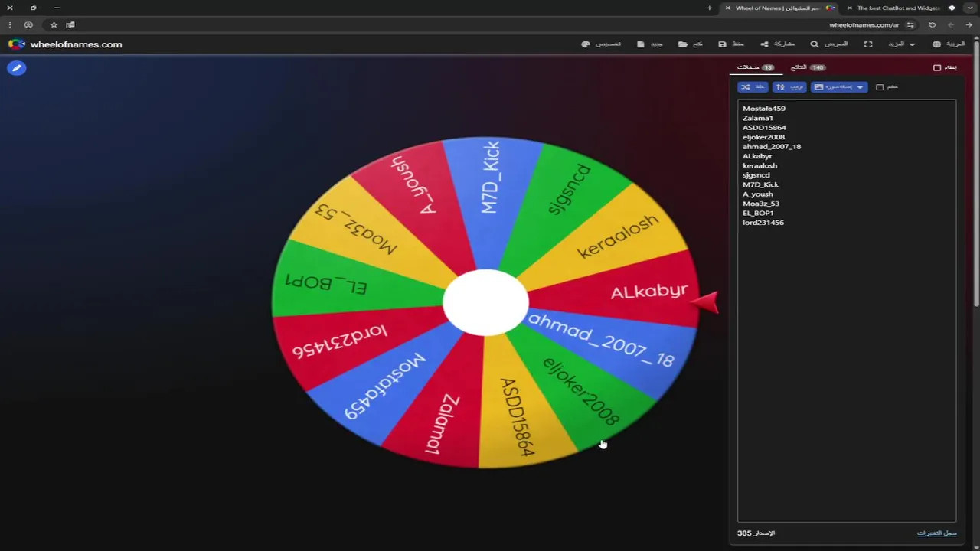Click the Moa3z_53 entry in the list
This screenshot has height=551, width=980.
[761, 204]
